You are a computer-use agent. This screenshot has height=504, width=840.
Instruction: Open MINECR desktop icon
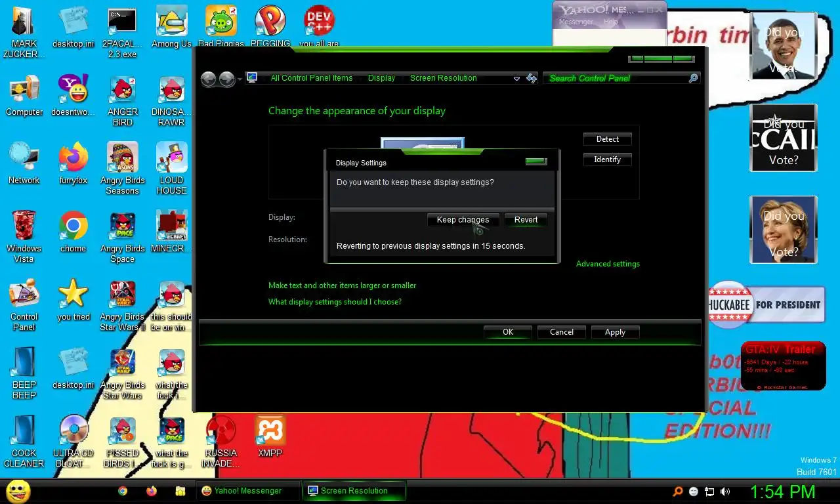click(x=171, y=232)
